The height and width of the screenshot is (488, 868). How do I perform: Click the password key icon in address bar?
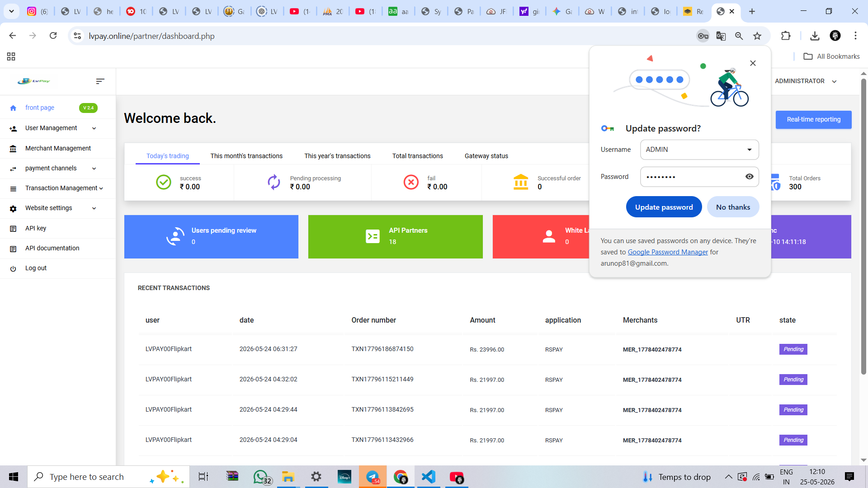tap(703, 36)
